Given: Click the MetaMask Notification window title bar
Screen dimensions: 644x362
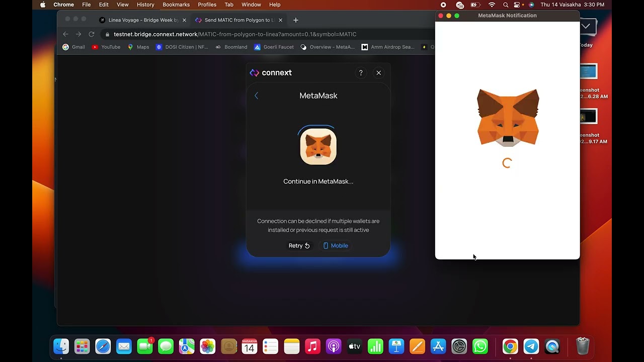Looking at the screenshot, I should (x=507, y=16).
